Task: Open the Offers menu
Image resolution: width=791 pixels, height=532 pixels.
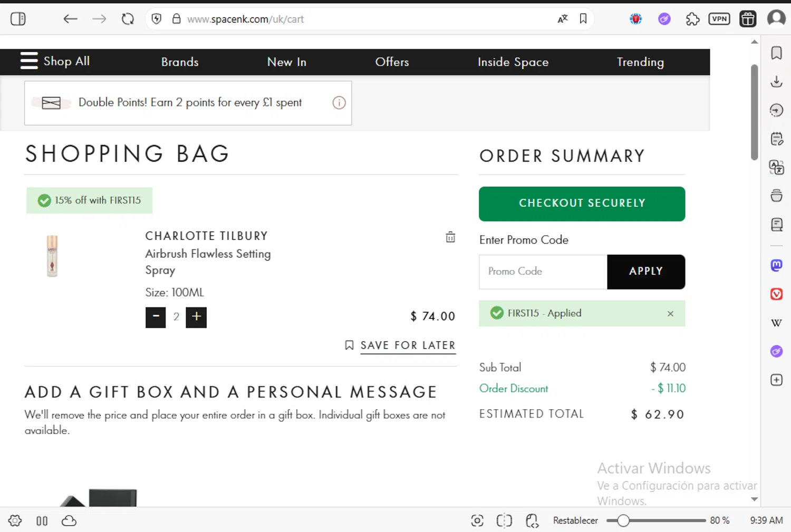Action: 392,62
